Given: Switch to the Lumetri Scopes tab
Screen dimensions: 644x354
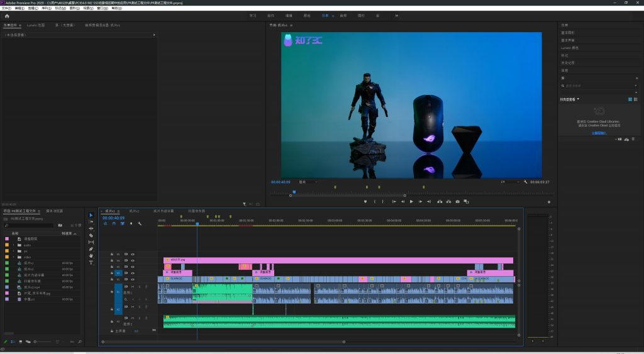Looking at the screenshot, I should click(36, 25).
